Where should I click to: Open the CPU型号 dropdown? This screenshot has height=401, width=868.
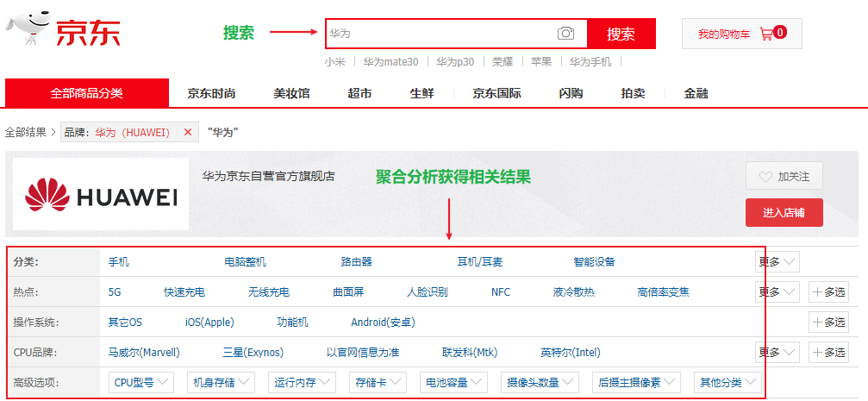[x=141, y=382]
